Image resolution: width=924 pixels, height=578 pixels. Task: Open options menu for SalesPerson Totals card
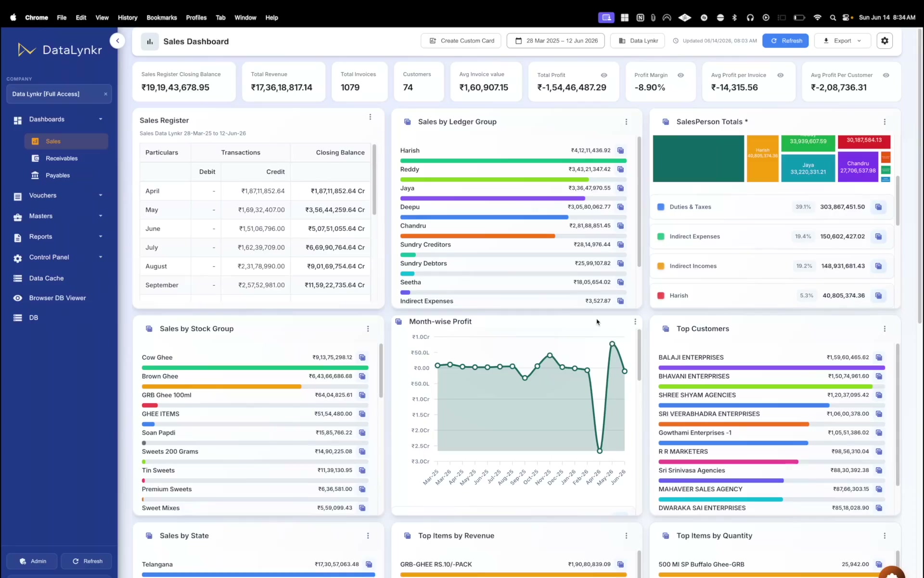click(885, 122)
